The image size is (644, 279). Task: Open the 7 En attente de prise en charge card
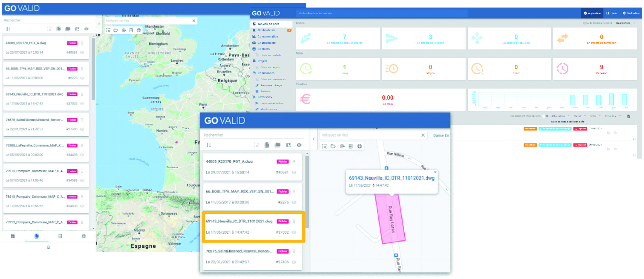338,39
